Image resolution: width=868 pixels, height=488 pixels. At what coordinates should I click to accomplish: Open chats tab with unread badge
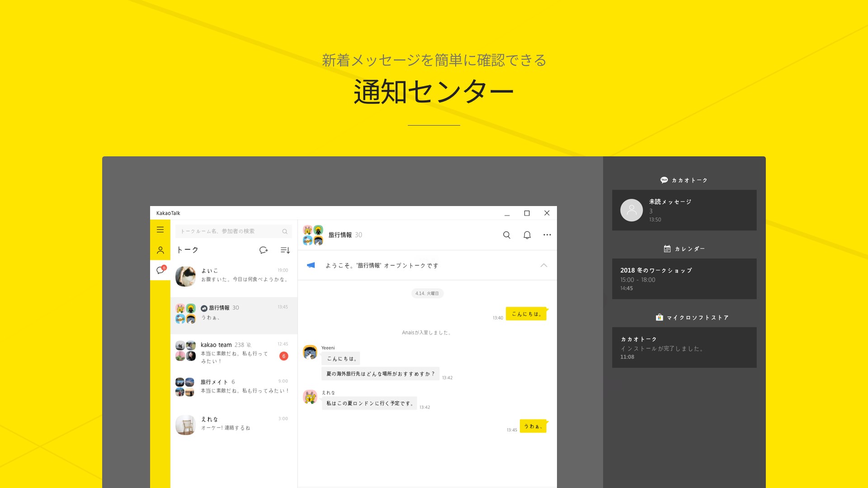[160, 270]
